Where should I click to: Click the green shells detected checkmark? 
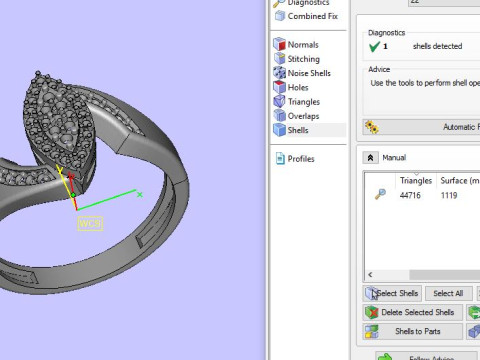tap(374, 46)
